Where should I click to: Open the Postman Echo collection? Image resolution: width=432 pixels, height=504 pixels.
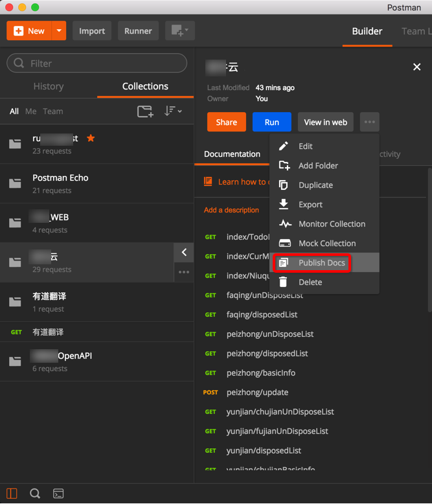(x=97, y=183)
